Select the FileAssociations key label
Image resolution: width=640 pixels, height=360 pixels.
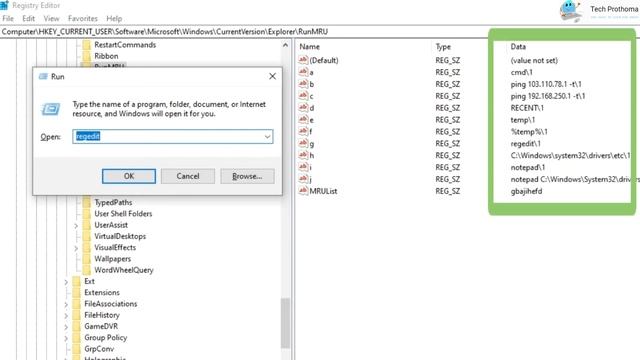click(111, 304)
